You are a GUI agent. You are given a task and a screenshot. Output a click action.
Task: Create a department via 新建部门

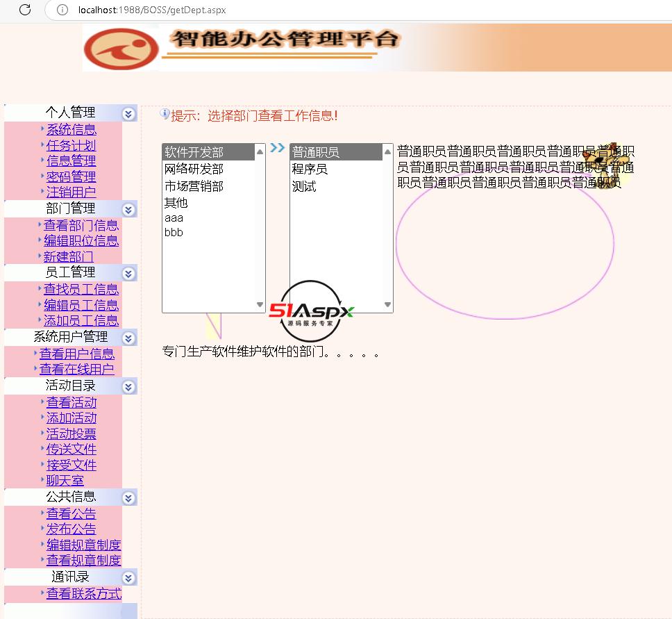(x=69, y=256)
